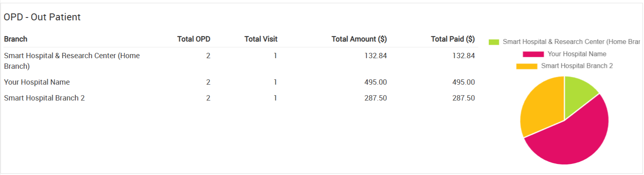
Task: Click the OPD - Out Patient heading
Action: click(x=42, y=17)
